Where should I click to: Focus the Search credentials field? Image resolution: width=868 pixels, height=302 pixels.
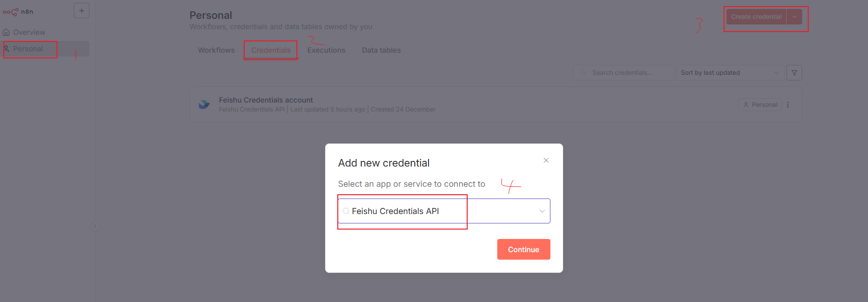click(x=623, y=73)
